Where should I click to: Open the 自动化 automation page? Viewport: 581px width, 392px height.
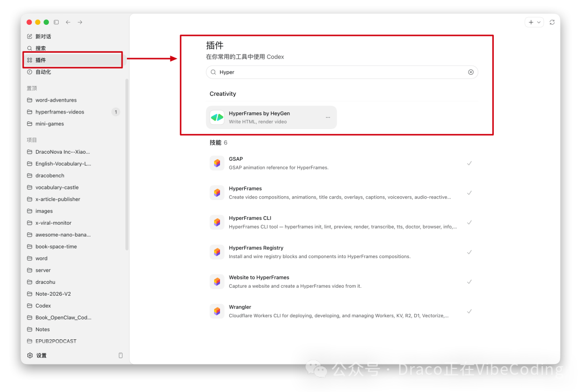74,72
